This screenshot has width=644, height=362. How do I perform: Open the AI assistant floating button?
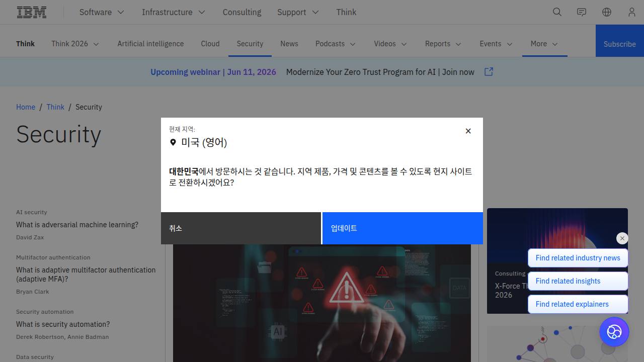tap(614, 332)
